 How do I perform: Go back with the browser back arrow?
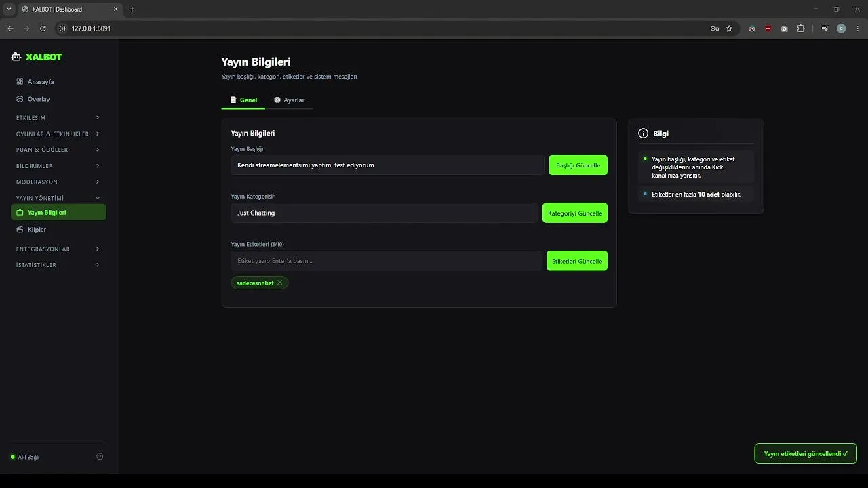(10, 28)
